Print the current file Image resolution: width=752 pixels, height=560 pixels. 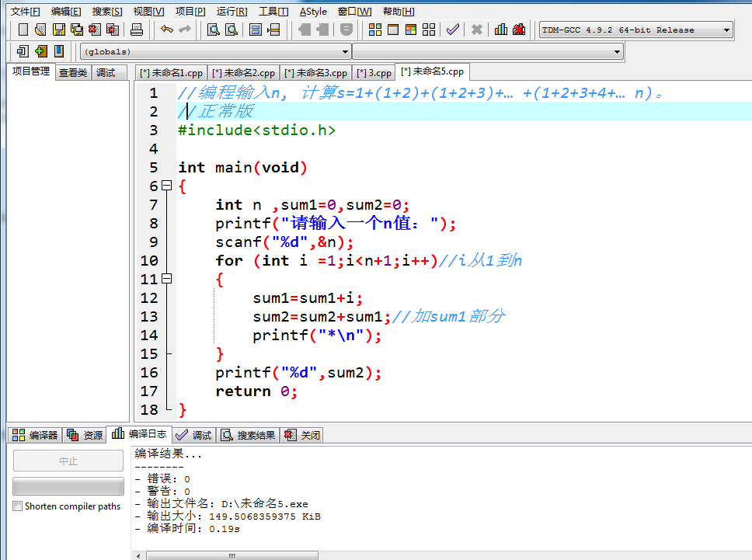coord(137,30)
